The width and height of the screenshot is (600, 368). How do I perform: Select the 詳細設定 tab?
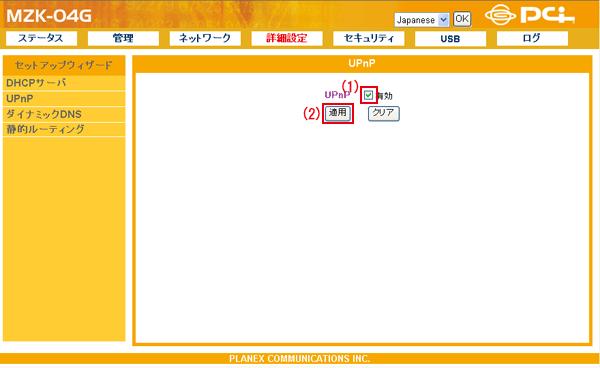pyautogui.click(x=287, y=38)
